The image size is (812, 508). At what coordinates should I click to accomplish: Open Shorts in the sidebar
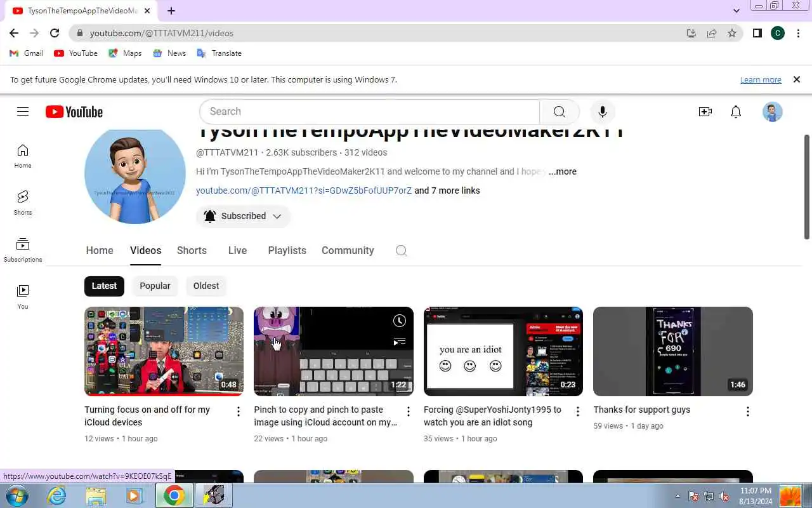point(23,203)
